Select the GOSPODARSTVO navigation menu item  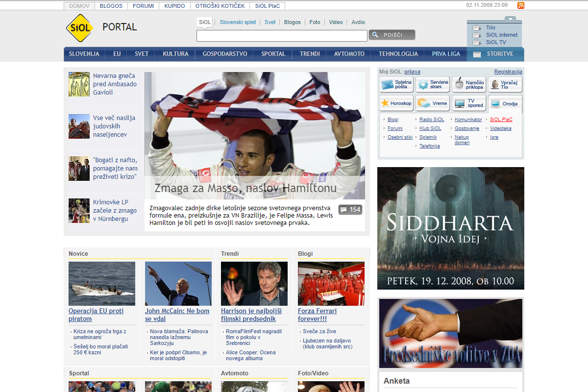pyautogui.click(x=225, y=54)
